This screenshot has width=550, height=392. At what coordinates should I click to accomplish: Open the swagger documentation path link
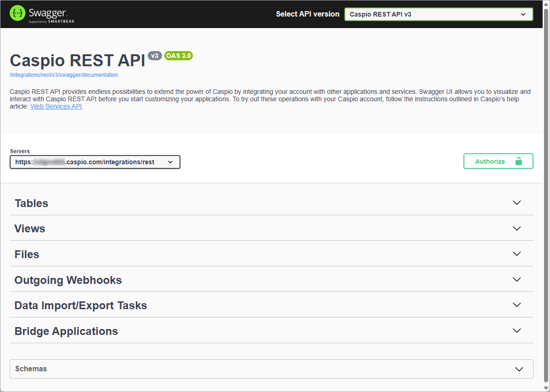(64, 75)
